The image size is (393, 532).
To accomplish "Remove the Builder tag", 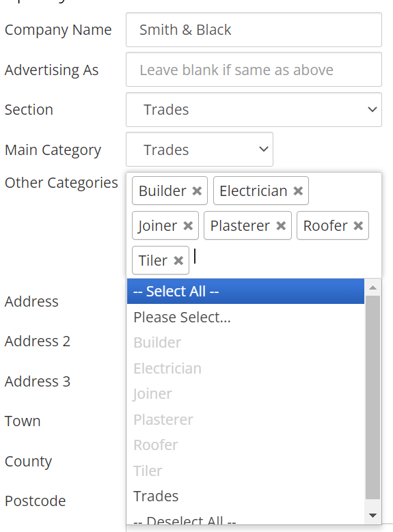I will [197, 191].
